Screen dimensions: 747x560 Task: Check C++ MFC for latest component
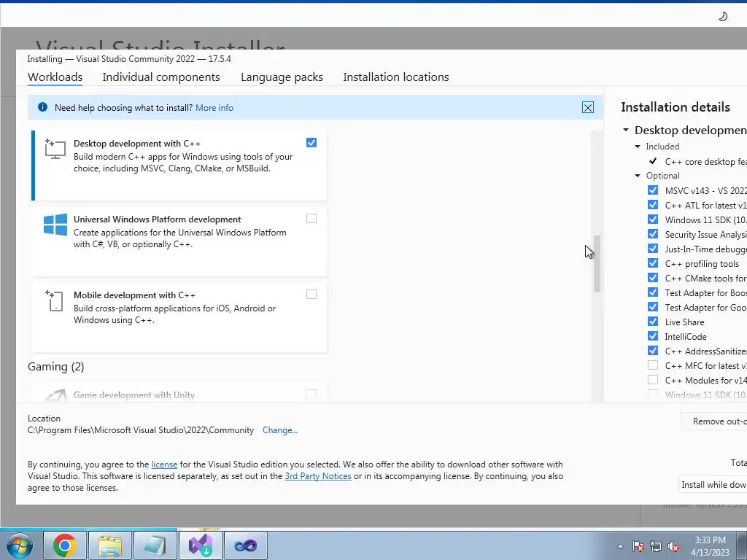653,365
